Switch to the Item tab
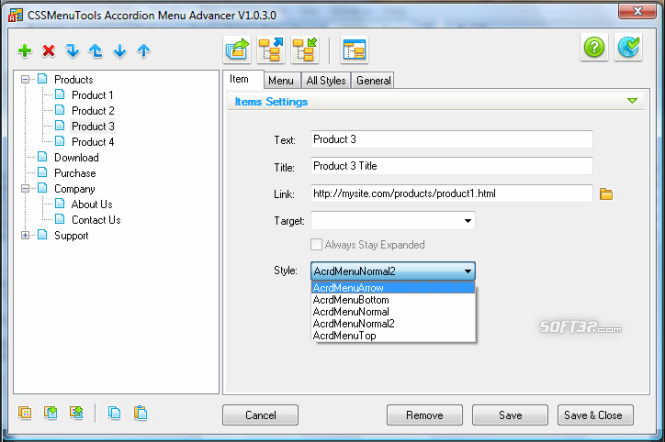Viewport: 665px width, 442px height. [x=243, y=79]
